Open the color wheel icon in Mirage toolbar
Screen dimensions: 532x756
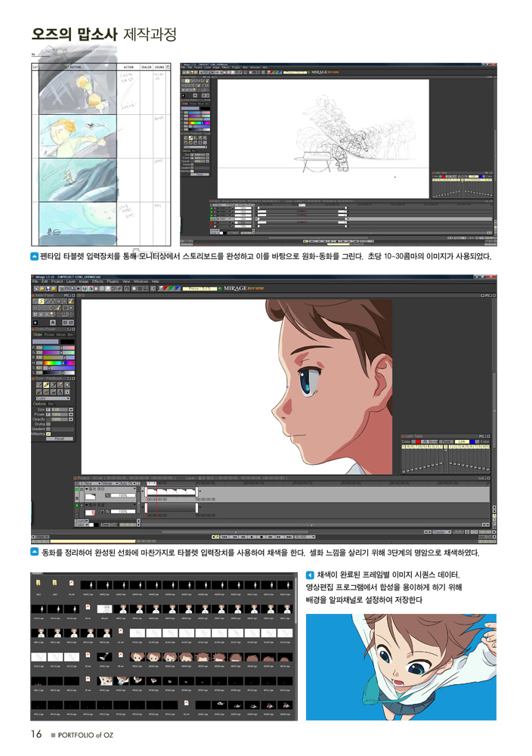[x=90, y=288]
